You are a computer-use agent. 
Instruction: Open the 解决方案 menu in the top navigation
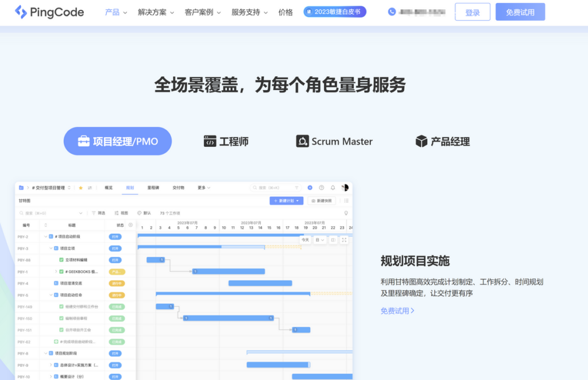151,11
